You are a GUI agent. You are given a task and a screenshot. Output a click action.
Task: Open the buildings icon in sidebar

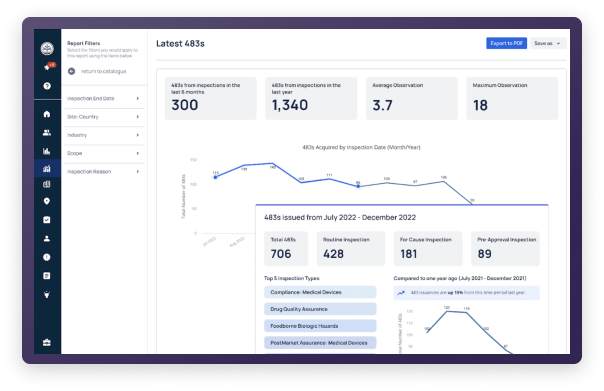[x=47, y=184]
